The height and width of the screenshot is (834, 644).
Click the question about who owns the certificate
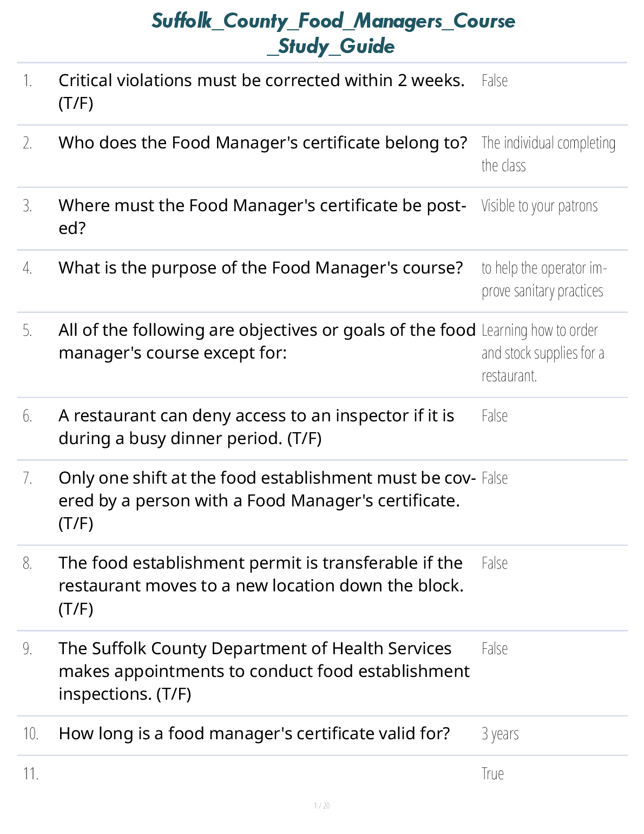point(262,143)
